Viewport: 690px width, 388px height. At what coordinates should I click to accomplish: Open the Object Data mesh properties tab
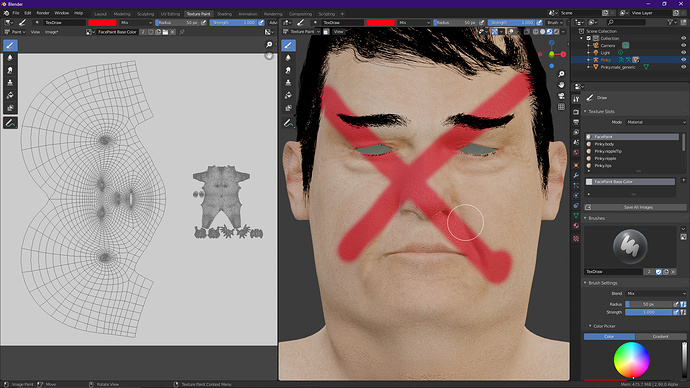[576, 216]
